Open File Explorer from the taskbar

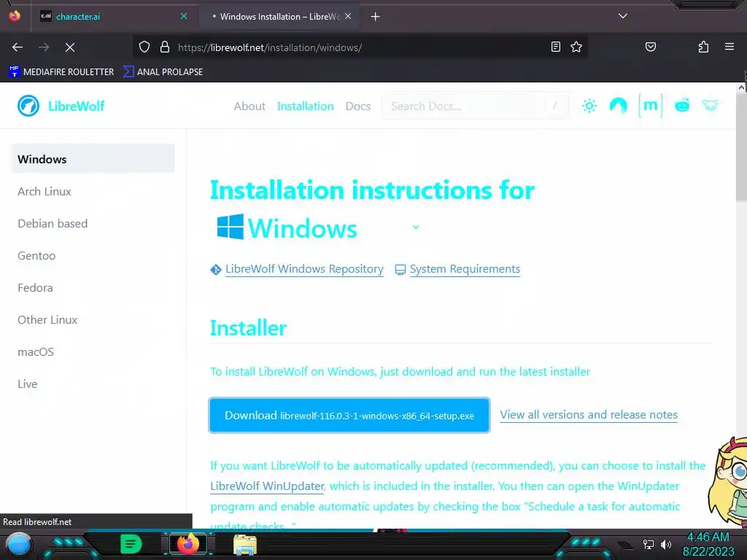pyautogui.click(x=245, y=545)
